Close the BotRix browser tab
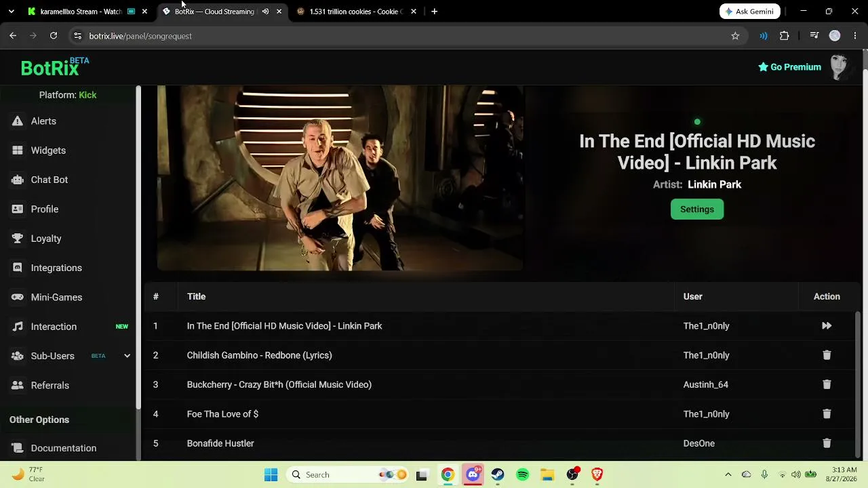This screenshot has height=488, width=868. click(x=279, y=12)
